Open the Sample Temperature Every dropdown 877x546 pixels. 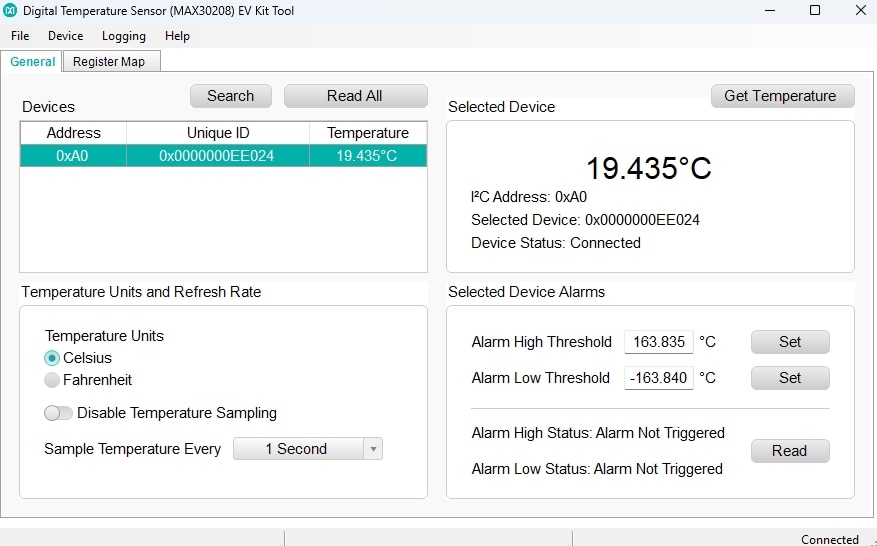click(308, 449)
